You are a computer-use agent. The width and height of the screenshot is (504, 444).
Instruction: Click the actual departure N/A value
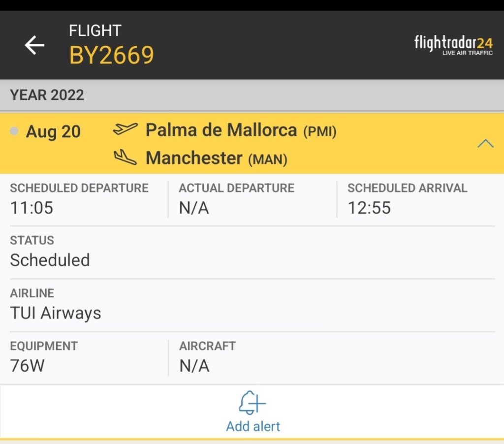pos(194,208)
